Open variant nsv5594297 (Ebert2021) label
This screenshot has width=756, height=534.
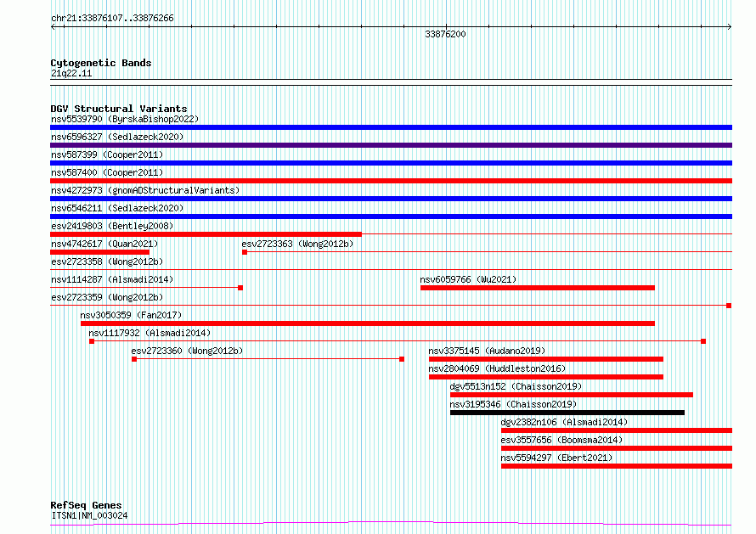(557, 458)
